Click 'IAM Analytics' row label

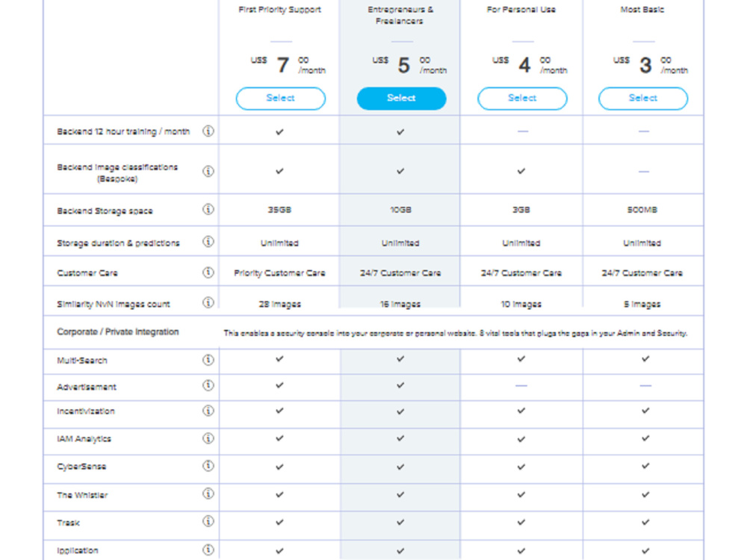(x=84, y=439)
